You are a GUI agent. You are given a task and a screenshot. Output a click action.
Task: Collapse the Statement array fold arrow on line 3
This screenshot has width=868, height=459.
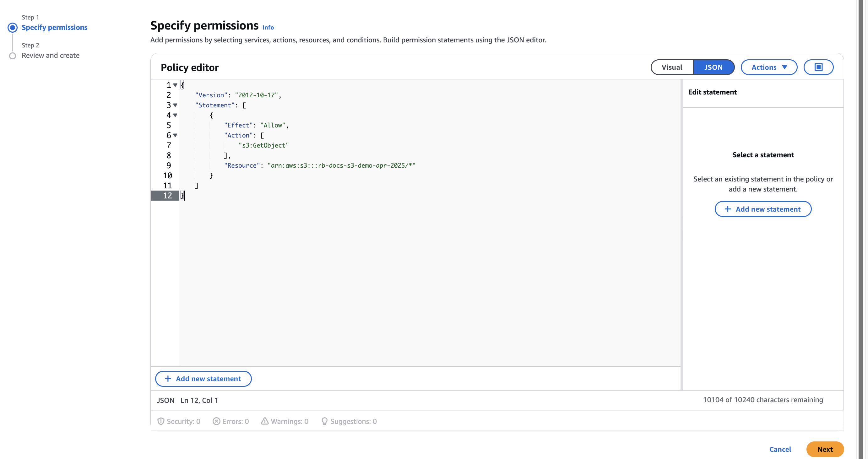point(175,105)
